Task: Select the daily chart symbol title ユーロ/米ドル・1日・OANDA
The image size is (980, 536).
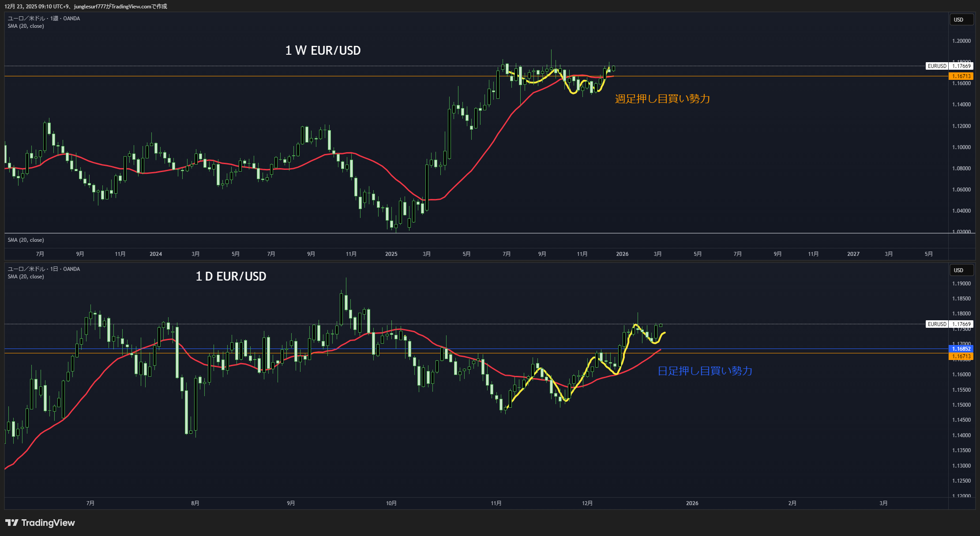Action: [44, 269]
